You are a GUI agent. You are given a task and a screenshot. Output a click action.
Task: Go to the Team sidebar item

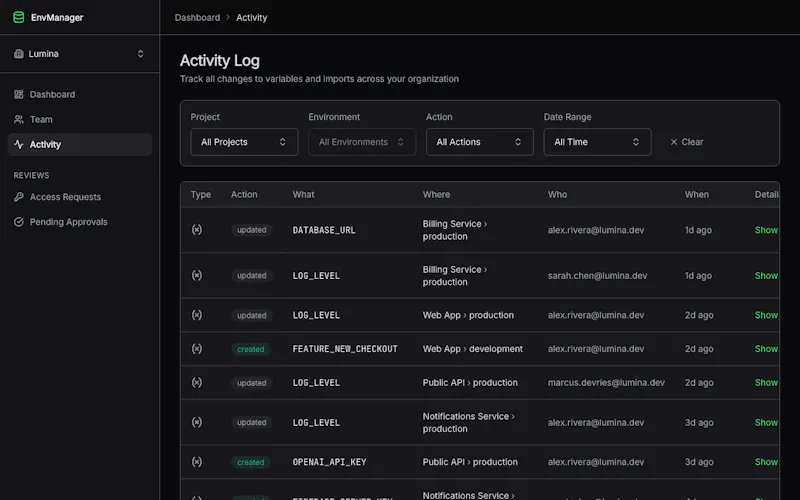tap(80, 119)
